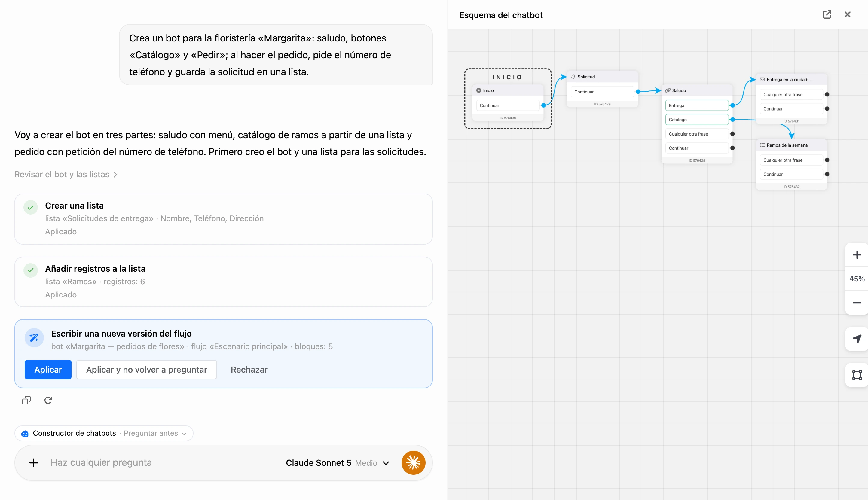This screenshot has width=868, height=500.
Task: Open the Claude Sonnet 5 model selector
Action: click(337, 462)
